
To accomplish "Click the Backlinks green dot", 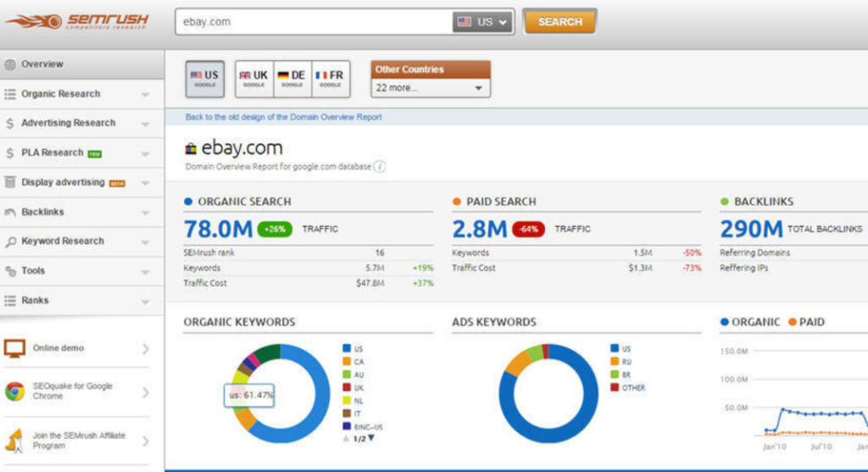I will (x=724, y=202).
